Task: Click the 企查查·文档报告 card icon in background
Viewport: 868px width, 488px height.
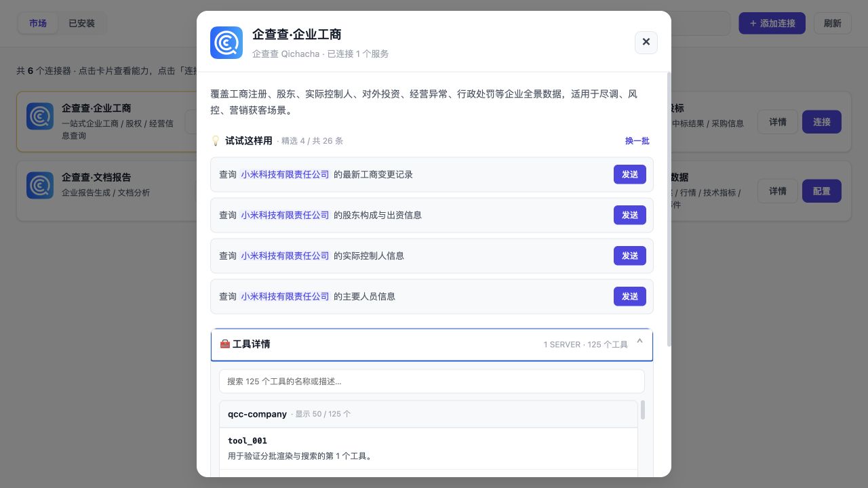Action: click(40, 185)
